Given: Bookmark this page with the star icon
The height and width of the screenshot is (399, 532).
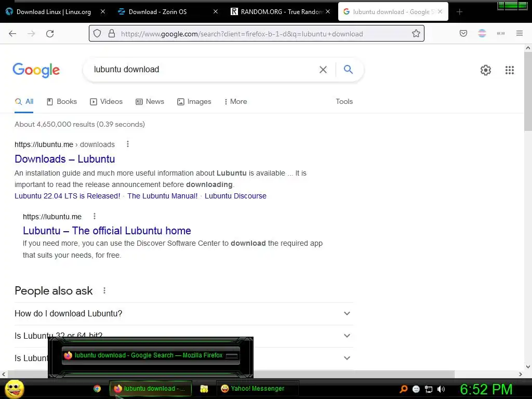Looking at the screenshot, I should [x=416, y=33].
